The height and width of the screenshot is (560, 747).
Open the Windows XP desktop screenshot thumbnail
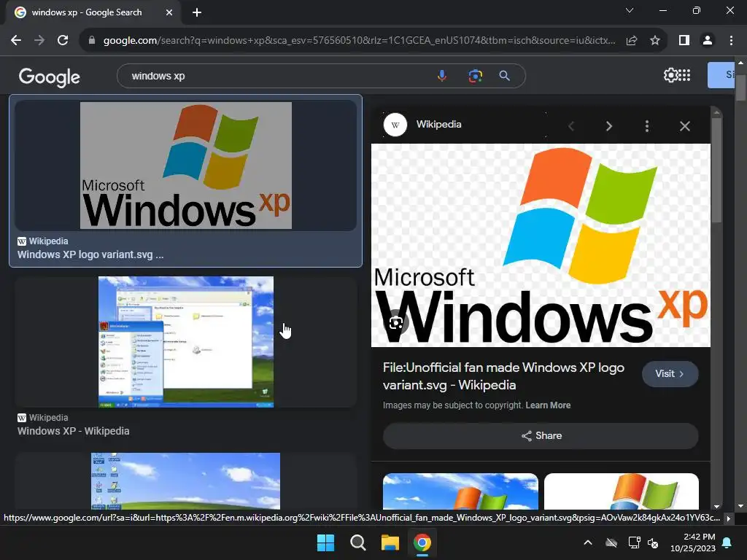click(x=186, y=342)
